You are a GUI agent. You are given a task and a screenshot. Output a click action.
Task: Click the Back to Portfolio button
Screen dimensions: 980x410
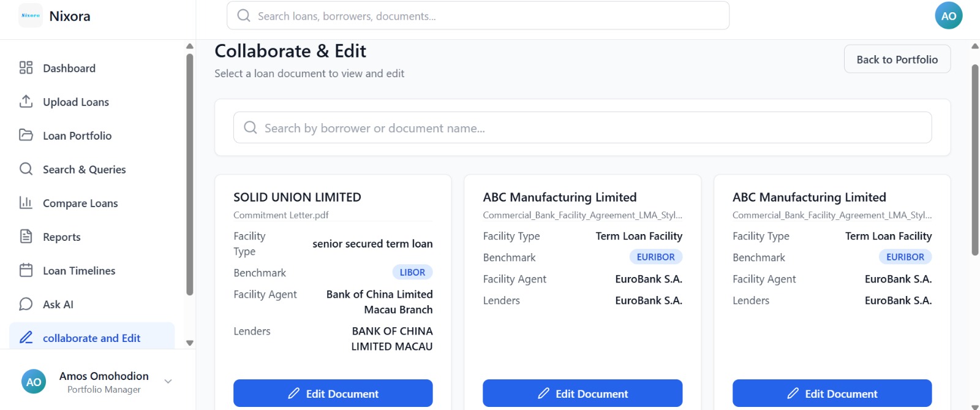897,59
